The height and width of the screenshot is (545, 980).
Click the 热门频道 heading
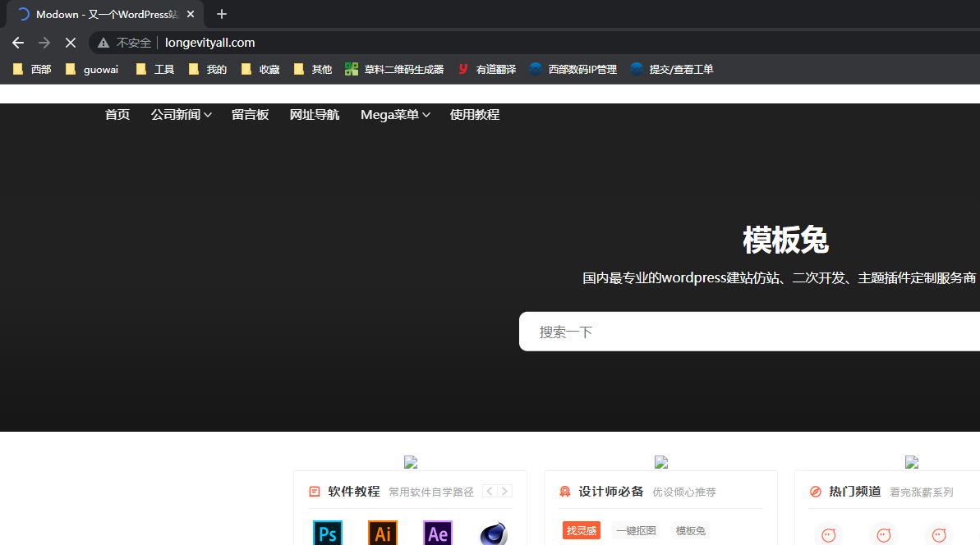855,492
